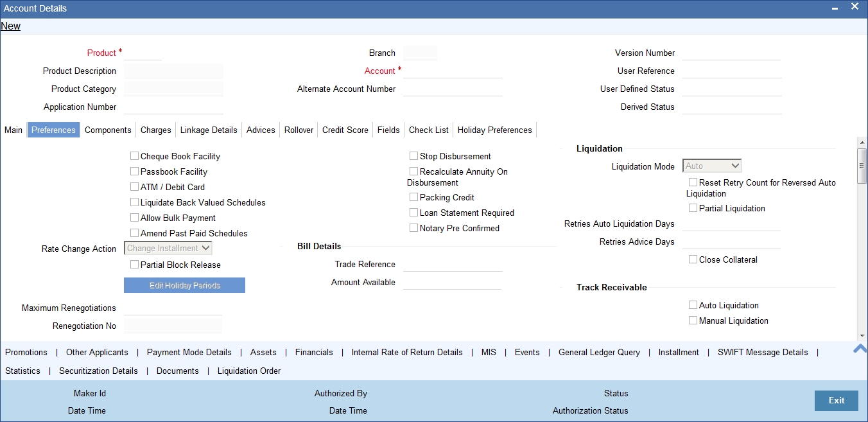Open the Assets link
868x422 pixels.
pyautogui.click(x=263, y=352)
